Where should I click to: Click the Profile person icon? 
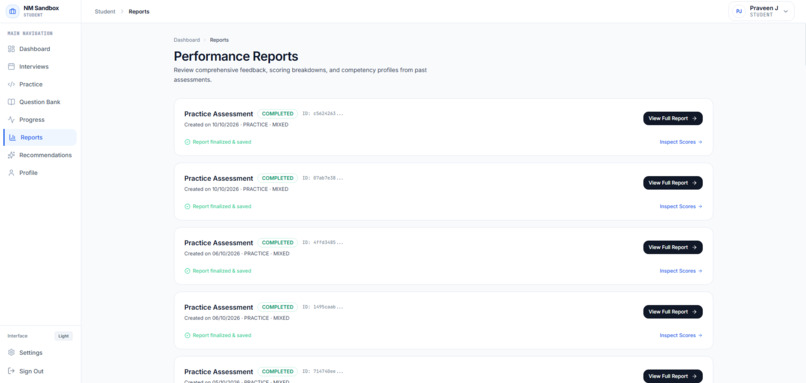tap(11, 173)
